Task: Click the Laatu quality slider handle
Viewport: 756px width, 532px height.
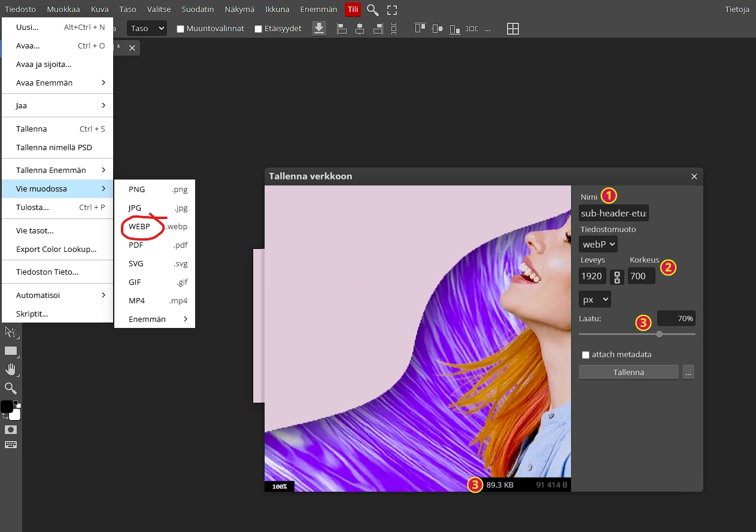Action: pyautogui.click(x=659, y=334)
